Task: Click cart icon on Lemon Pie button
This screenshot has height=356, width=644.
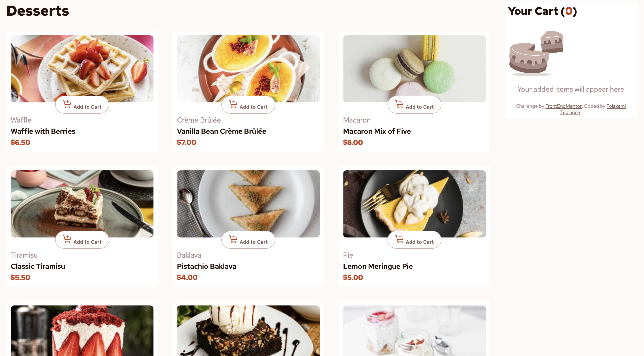Action: point(399,239)
